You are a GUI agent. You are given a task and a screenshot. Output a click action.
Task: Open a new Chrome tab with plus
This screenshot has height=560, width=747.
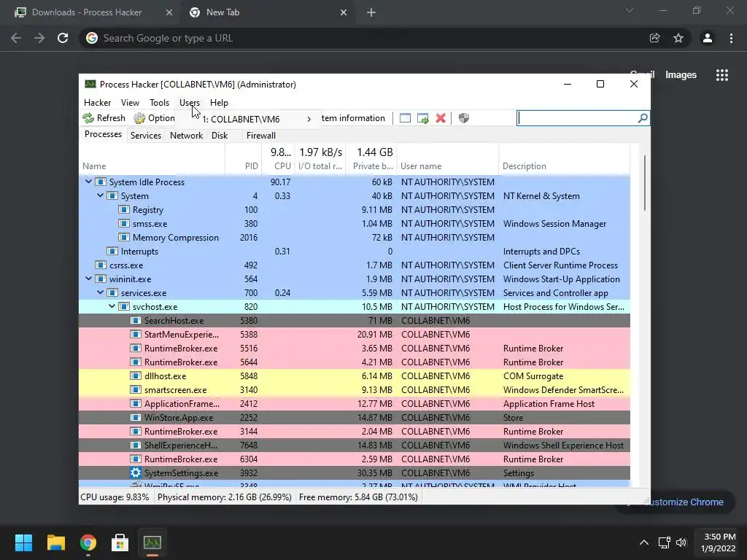pos(371,12)
